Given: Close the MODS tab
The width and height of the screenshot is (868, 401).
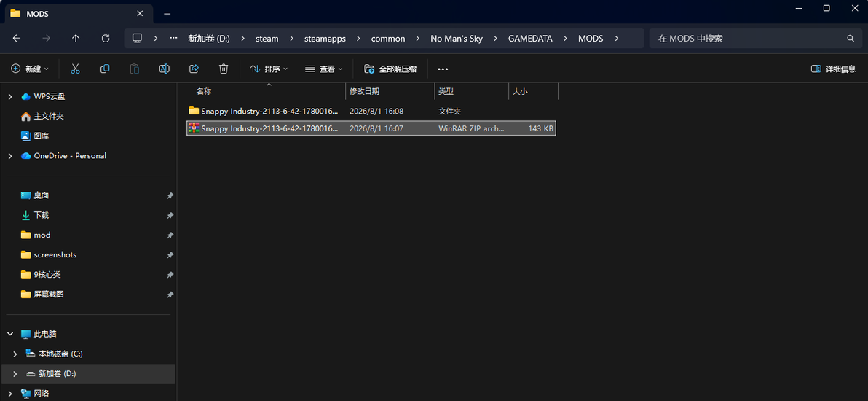Looking at the screenshot, I should click(x=141, y=13).
